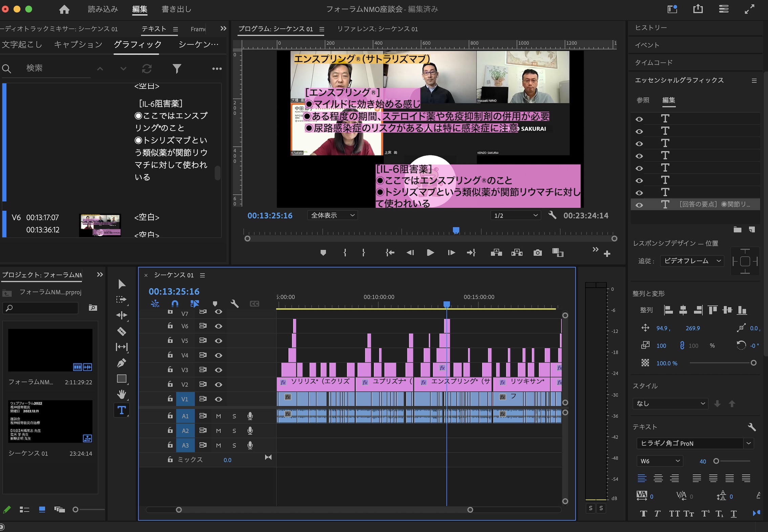Click the refresh icon in Text panel

[x=147, y=69]
